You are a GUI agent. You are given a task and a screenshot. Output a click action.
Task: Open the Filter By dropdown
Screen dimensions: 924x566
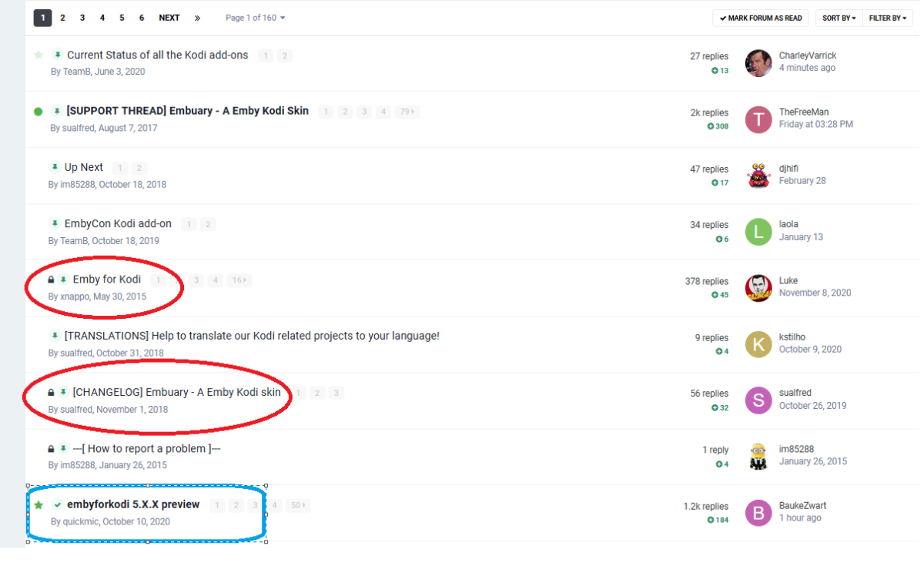tap(888, 18)
